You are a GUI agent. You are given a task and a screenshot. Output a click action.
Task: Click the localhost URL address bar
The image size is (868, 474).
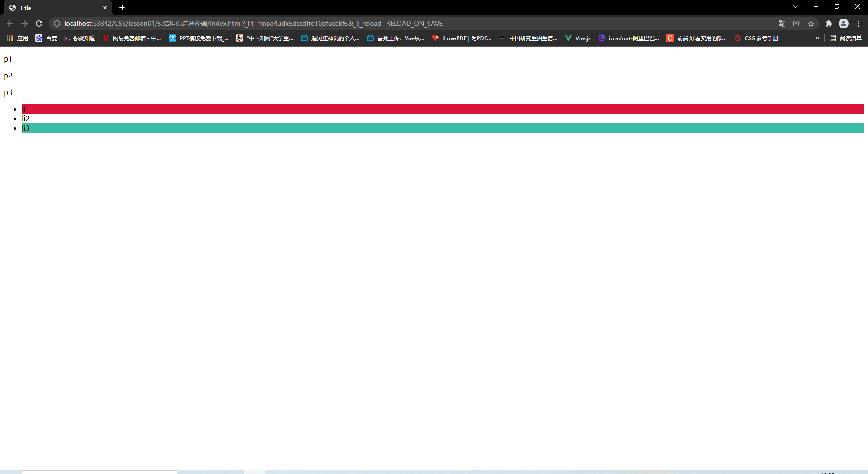[253, 24]
